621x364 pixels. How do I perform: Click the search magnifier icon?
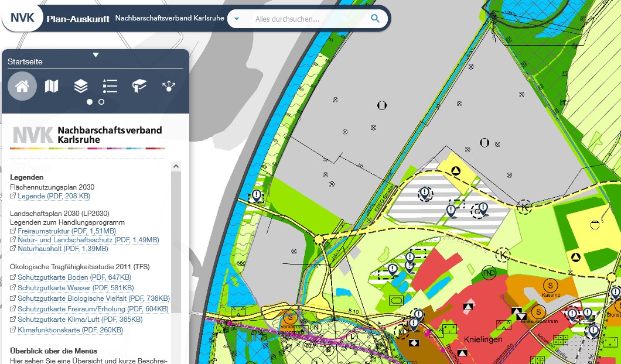tap(375, 19)
